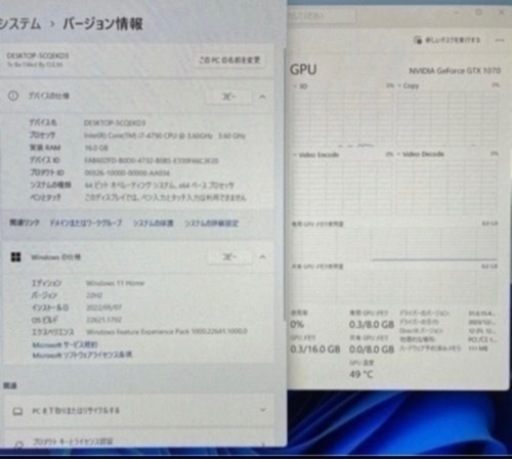Open the システムの詳細設定 link
512x459 pixels.
(212, 223)
